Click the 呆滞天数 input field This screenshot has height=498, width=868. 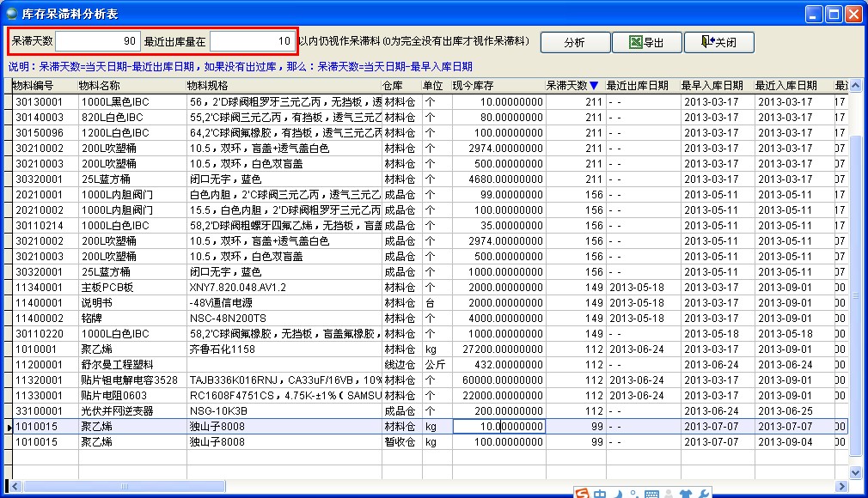(x=97, y=41)
